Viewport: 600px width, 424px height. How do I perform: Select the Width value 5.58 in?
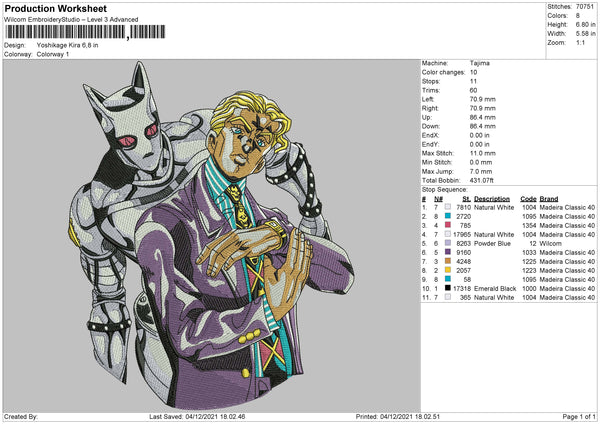[x=585, y=34]
